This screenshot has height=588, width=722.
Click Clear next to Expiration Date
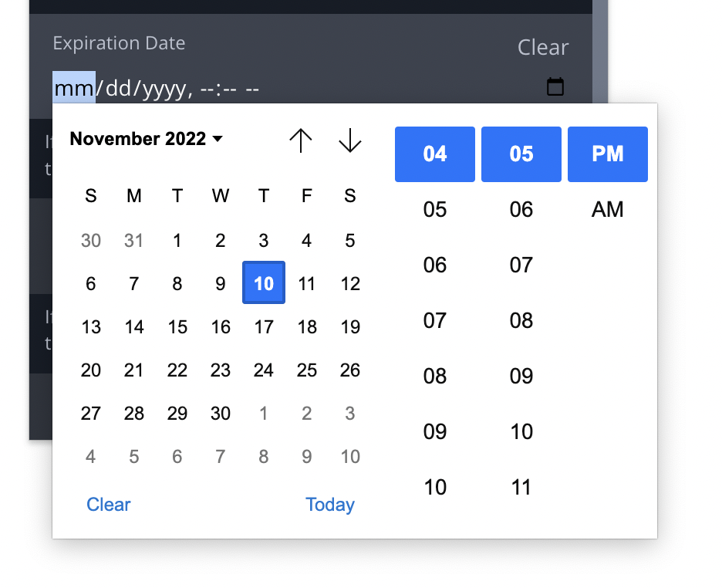point(542,47)
